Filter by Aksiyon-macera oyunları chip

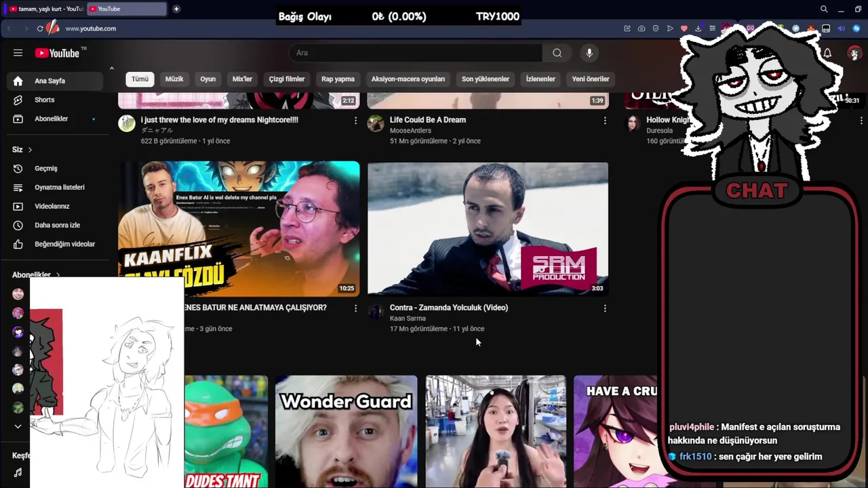click(408, 79)
